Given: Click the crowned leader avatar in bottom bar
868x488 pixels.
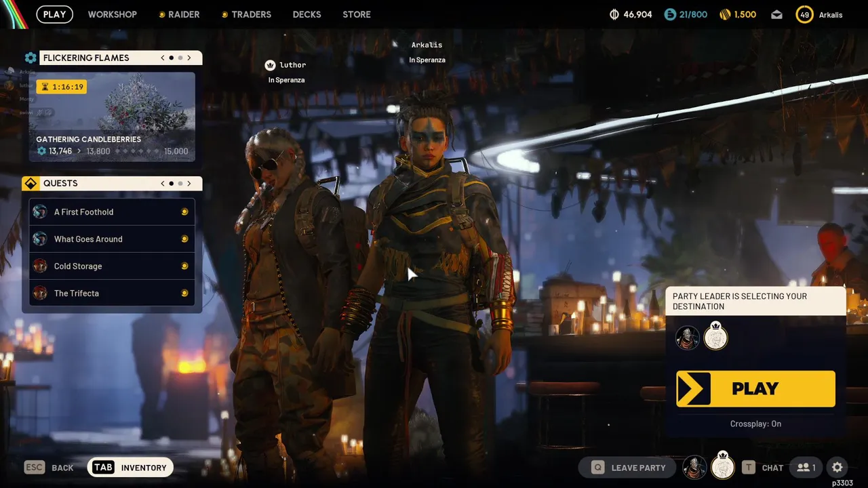Looking at the screenshot, I should [723, 466].
